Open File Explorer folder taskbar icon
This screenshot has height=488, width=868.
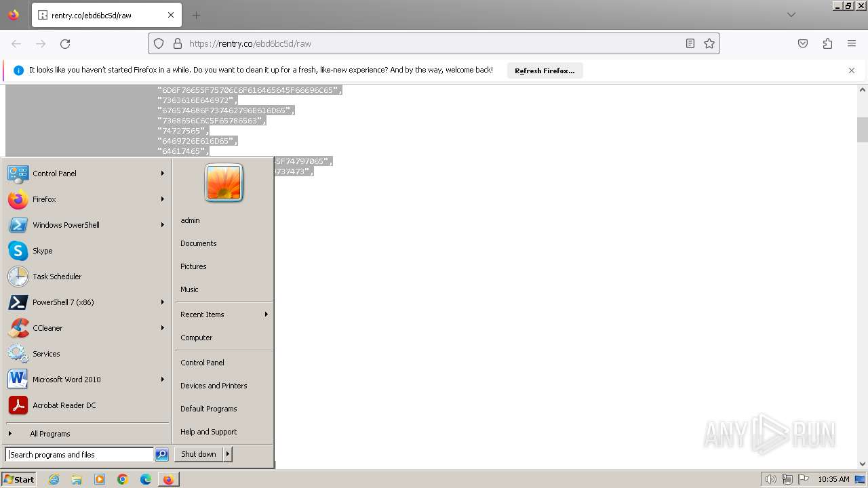(77, 479)
